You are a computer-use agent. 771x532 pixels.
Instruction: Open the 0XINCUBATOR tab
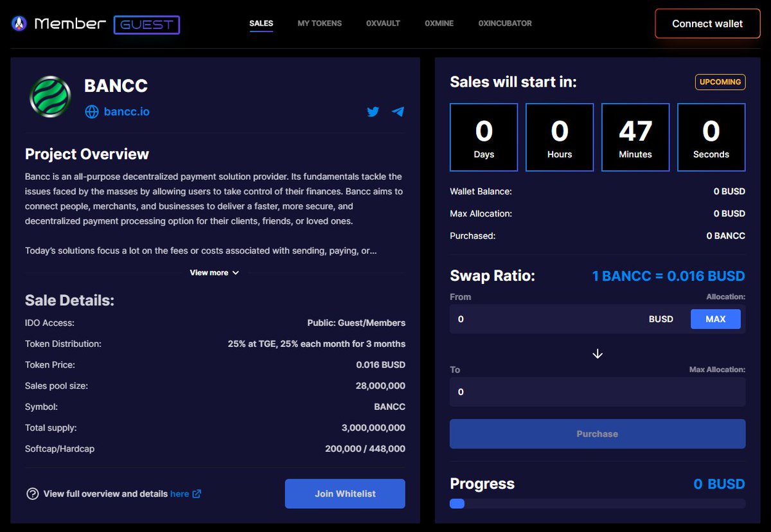point(505,23)
